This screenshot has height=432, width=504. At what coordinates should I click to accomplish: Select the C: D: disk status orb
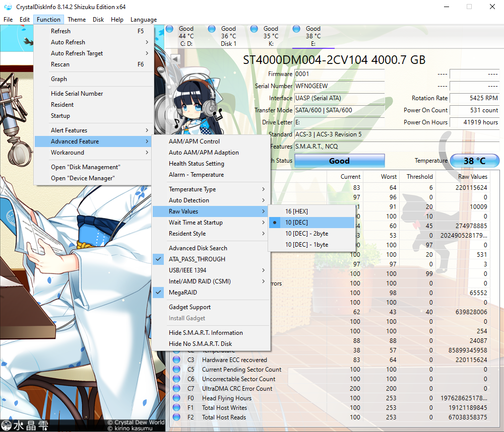coord(169,29)
